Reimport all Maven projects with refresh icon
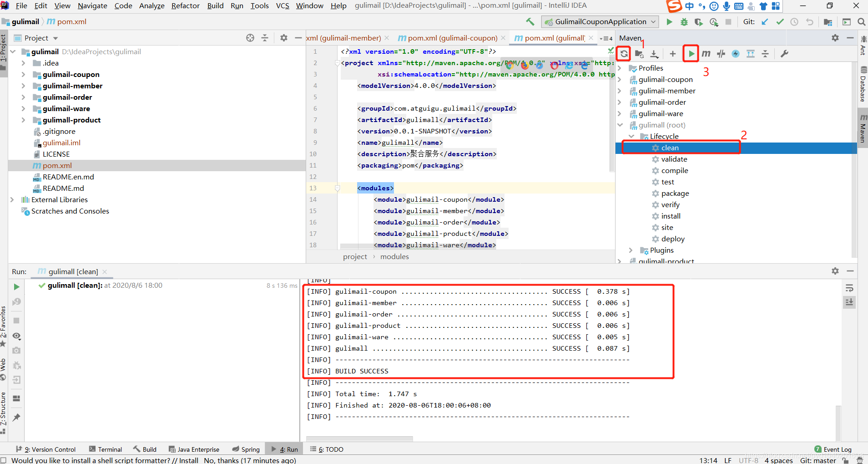868x464 pixels. point(624,54)
